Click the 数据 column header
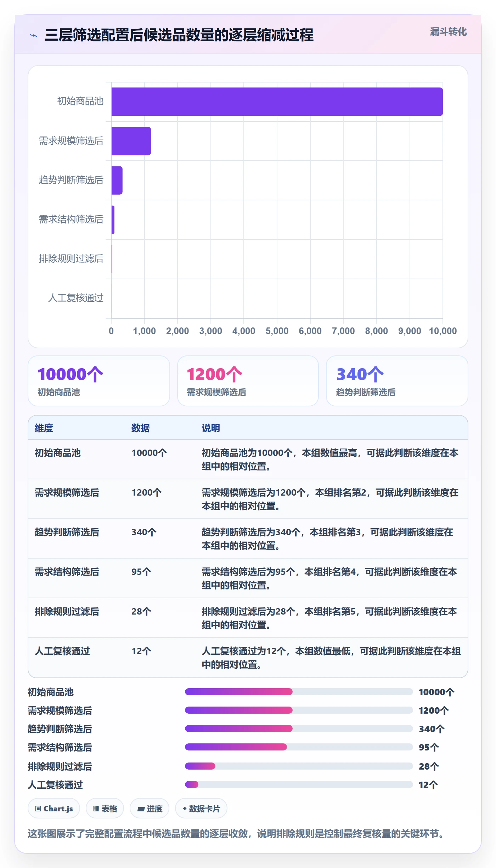 141,428
